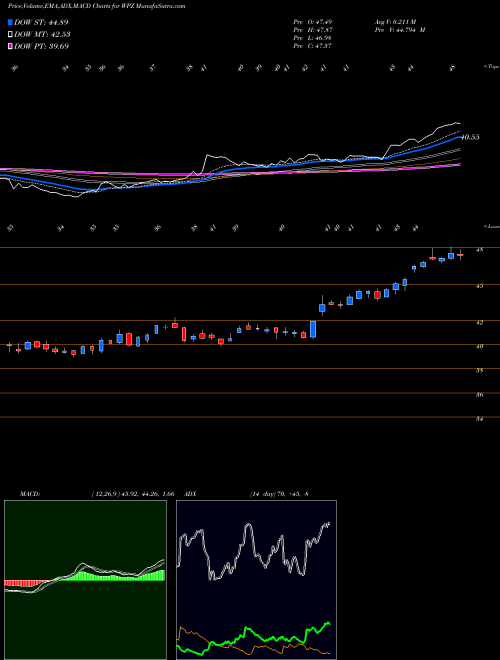Image resolution: width=500 pixels, height=660 pixels.
Task: Open the MACD histogram thumbnail chart
Action: pyautogui.click(x=85, y=580)
